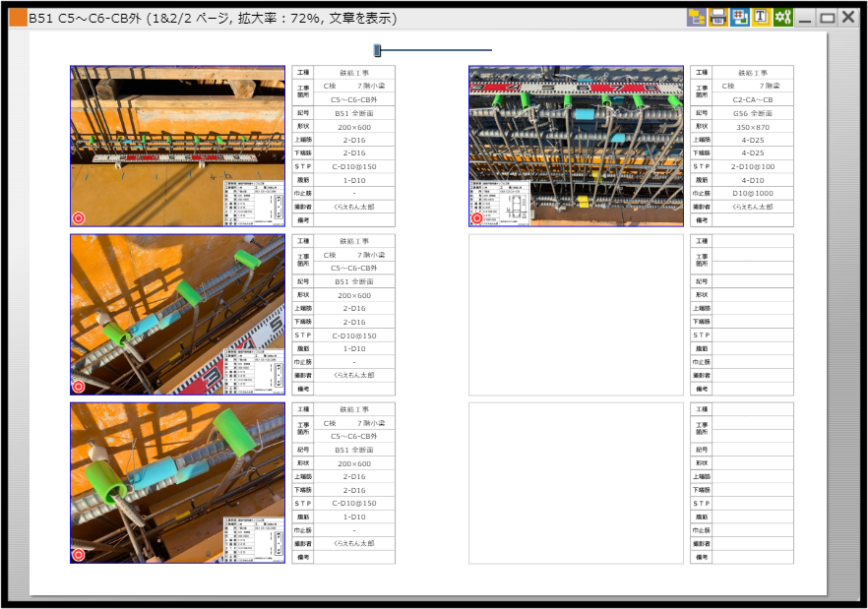Select the middle-left photo showing the tape measure close-up
This screenshot has height=609, width=868.
click(178, 315)
